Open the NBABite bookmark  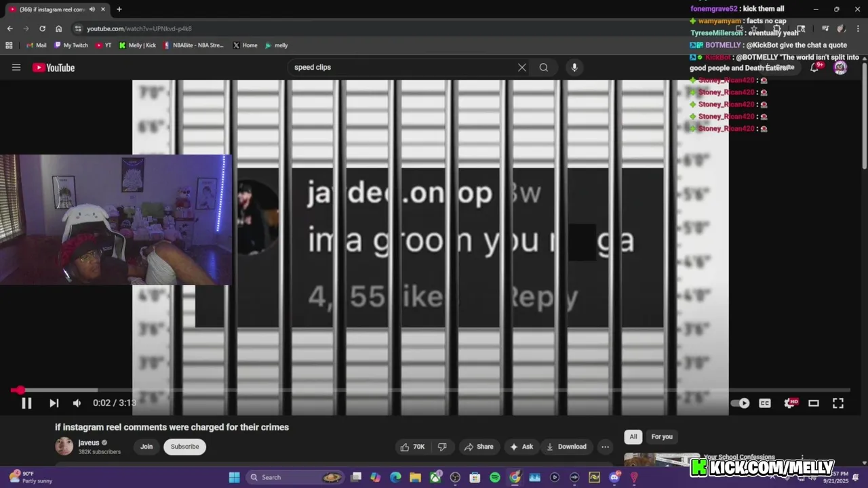193,45
